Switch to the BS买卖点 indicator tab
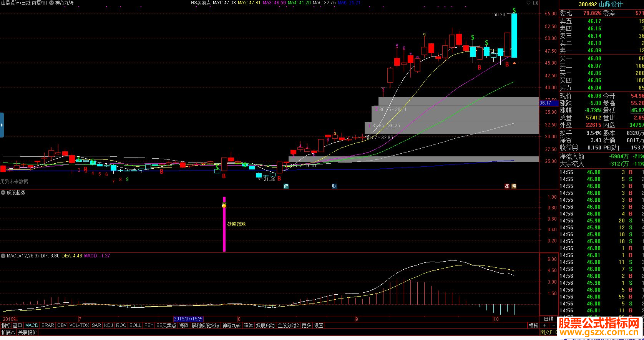 tap(166, 325)
